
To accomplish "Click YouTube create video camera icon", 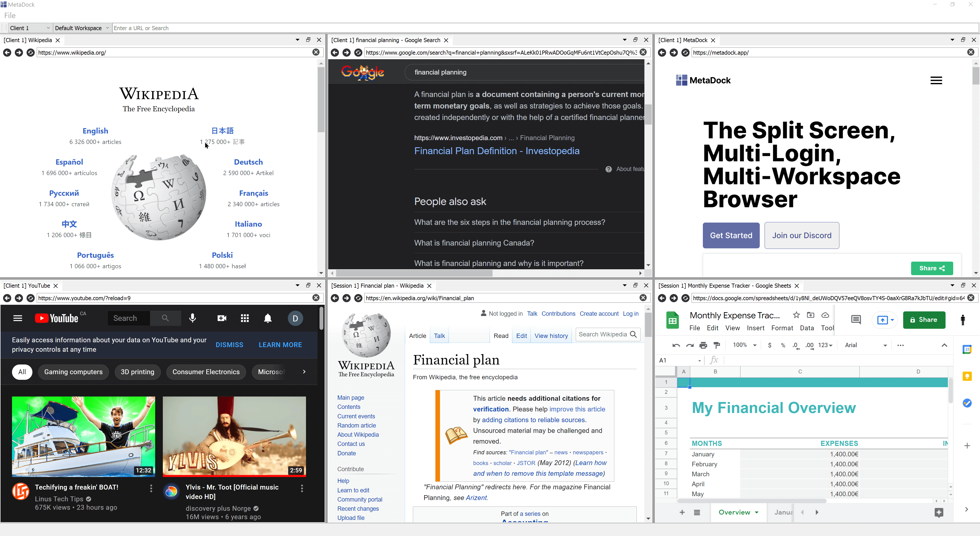I will pyautogui.click(x=222, y=318).
